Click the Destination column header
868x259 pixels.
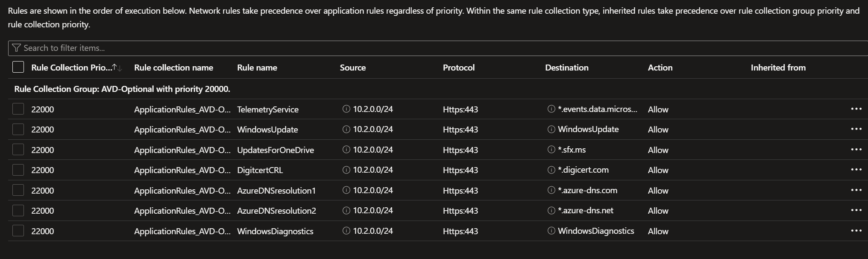pyautogui.click(x=566, y=68)
